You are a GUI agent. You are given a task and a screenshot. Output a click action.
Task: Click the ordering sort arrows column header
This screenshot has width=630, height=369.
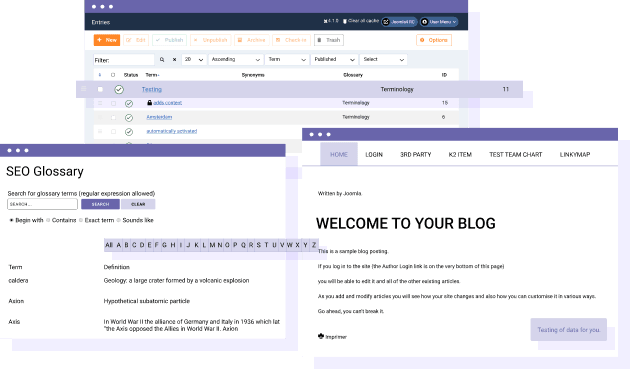coord(100,75)
